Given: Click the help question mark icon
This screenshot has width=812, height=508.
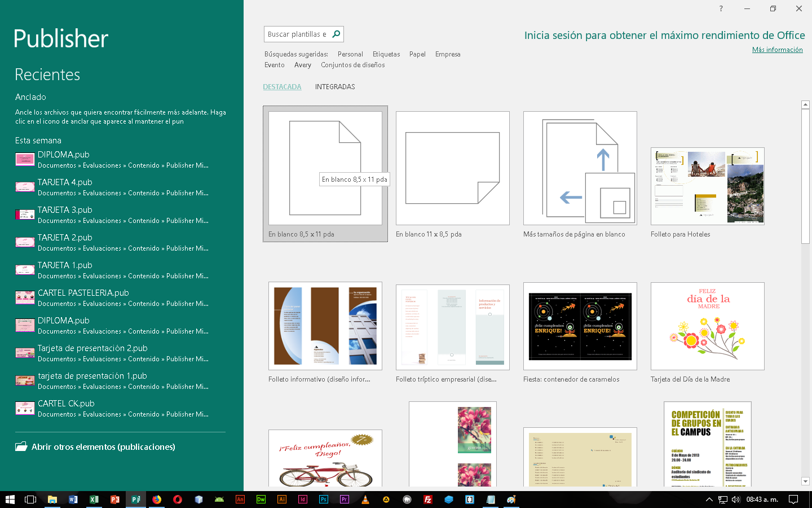Looking at the screenshot, I should click(721, 8).
